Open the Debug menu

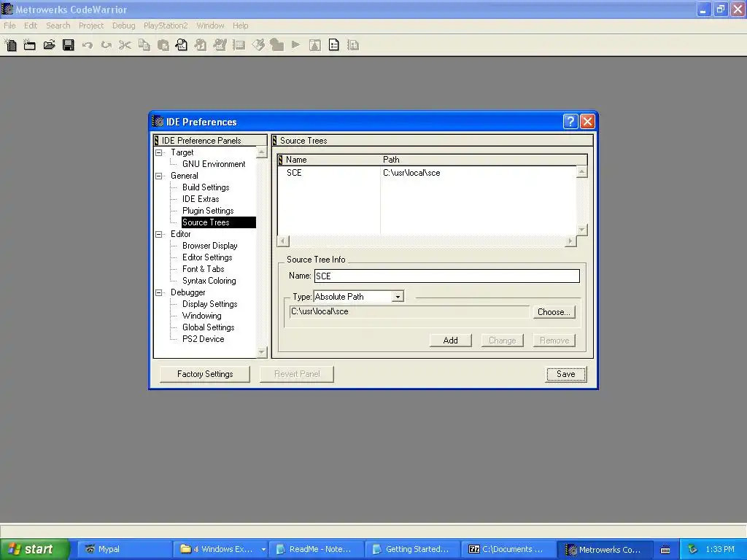(124, 26)
